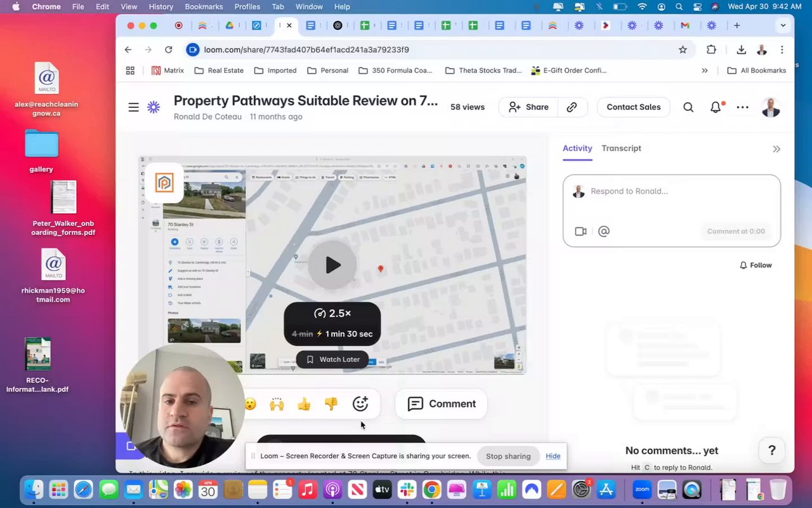Open Loom search magnifier
This screenshot has height=508, width=812.
point(688,107)
